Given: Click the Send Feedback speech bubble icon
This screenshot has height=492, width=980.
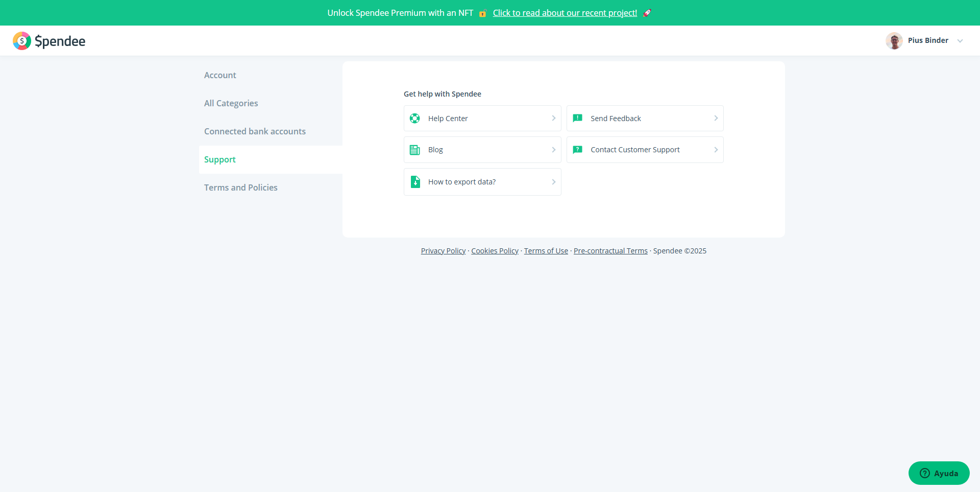Looking at the screenshot, I should [578, 119].
